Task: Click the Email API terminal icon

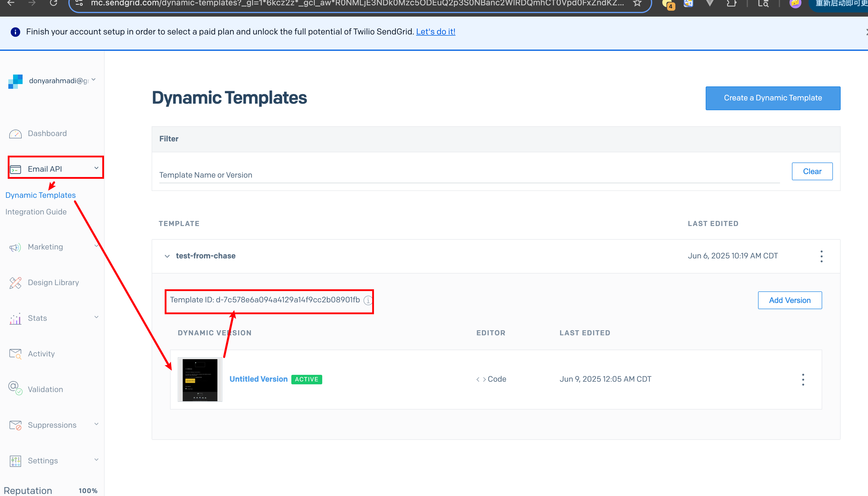Action: point(15,169)
